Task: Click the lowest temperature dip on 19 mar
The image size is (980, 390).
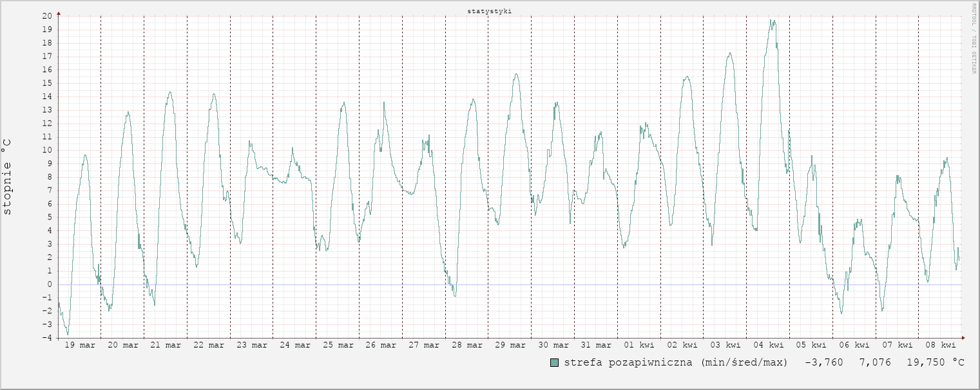Action: click(68, 334)
